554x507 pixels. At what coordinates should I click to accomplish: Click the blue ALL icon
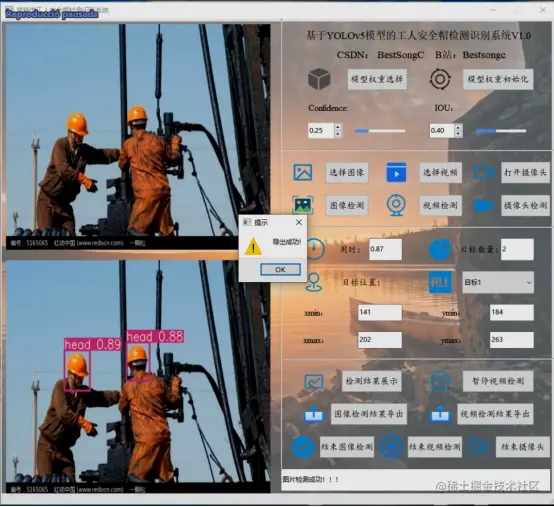click(440, 282)
